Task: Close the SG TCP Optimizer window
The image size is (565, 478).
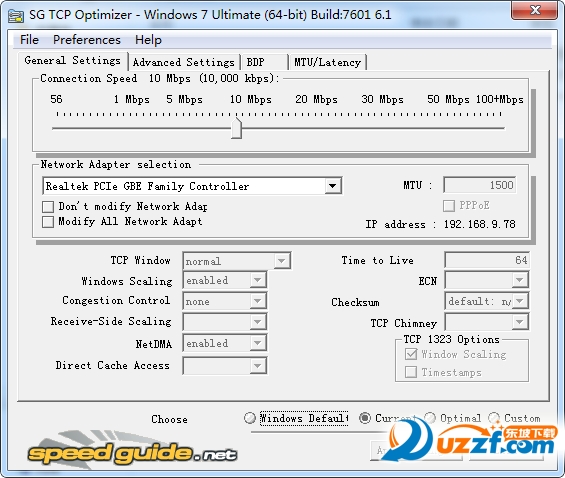Action: (534, 10)
